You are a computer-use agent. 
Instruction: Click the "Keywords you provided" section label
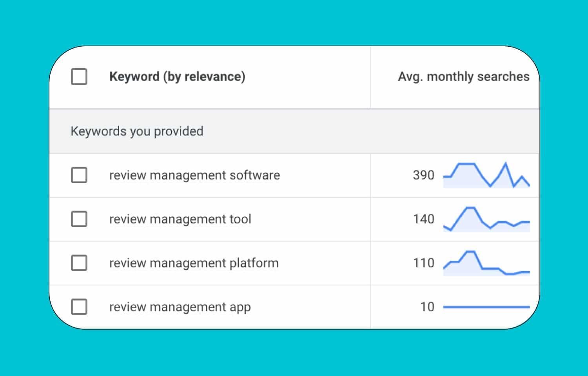[x=137, y=131]
